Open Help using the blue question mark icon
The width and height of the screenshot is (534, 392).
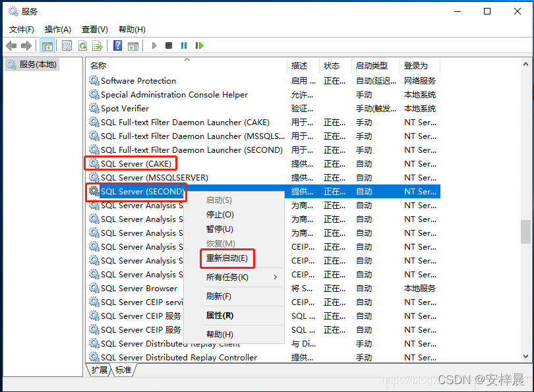click(x=119, y=45)
